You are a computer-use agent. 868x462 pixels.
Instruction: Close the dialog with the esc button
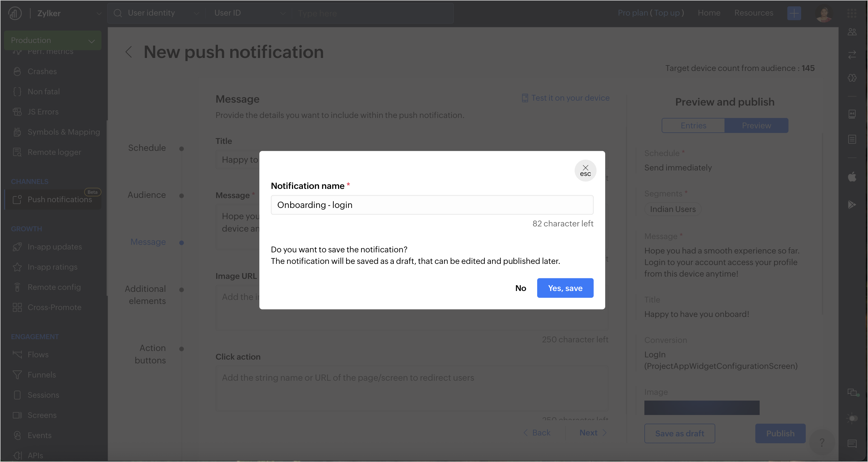click(585, 171)
